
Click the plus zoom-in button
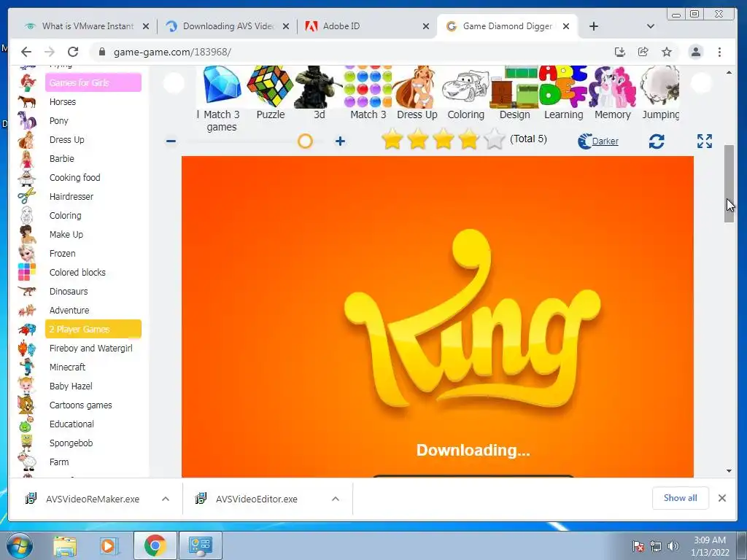click(x=340, y=141)
